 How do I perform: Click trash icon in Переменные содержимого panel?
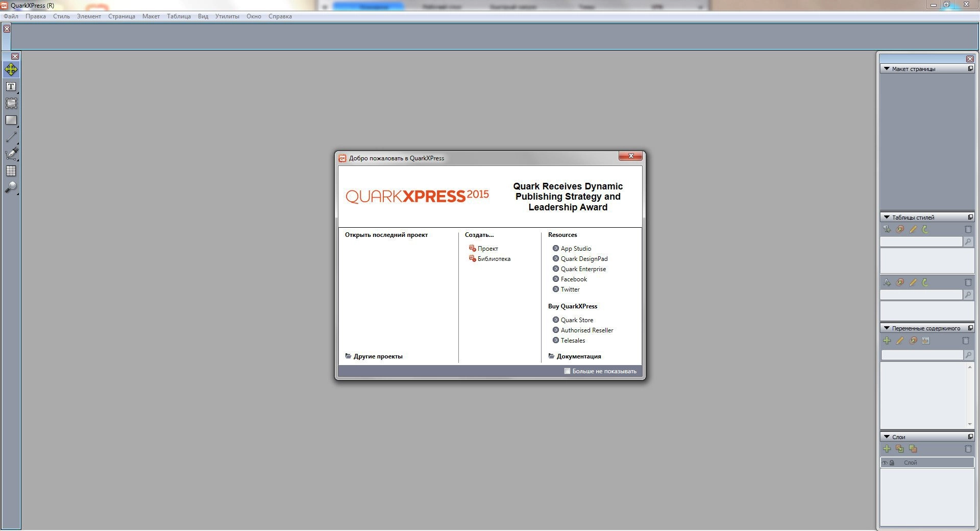[x=966, y=341]
